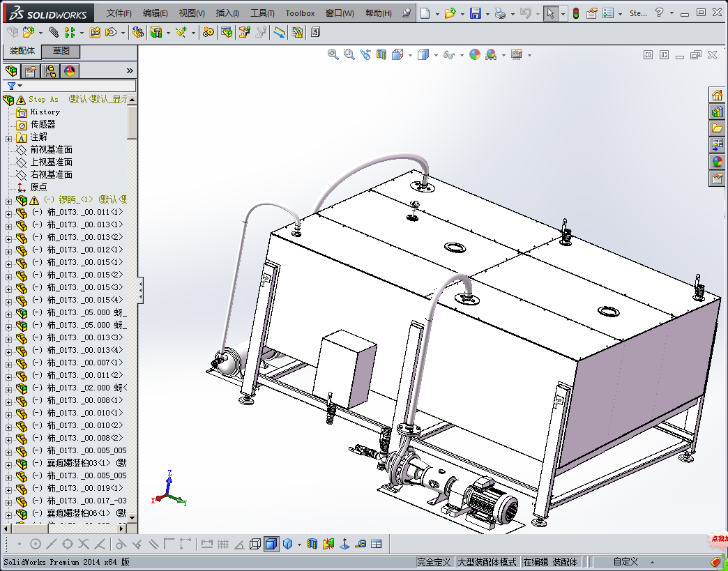The height and width of the screenshot is (571, 728).
Task: Open the Appearances task pane icon
Action: [717, 162]
